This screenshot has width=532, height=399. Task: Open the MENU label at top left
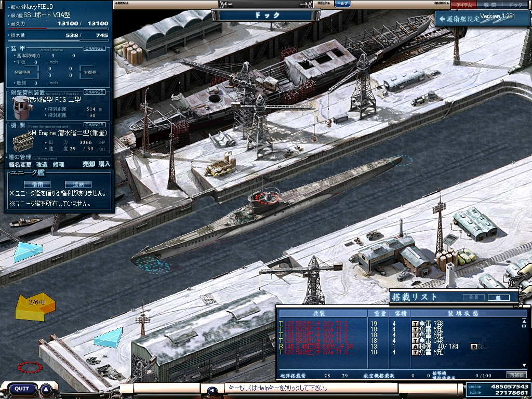(121, 3)
